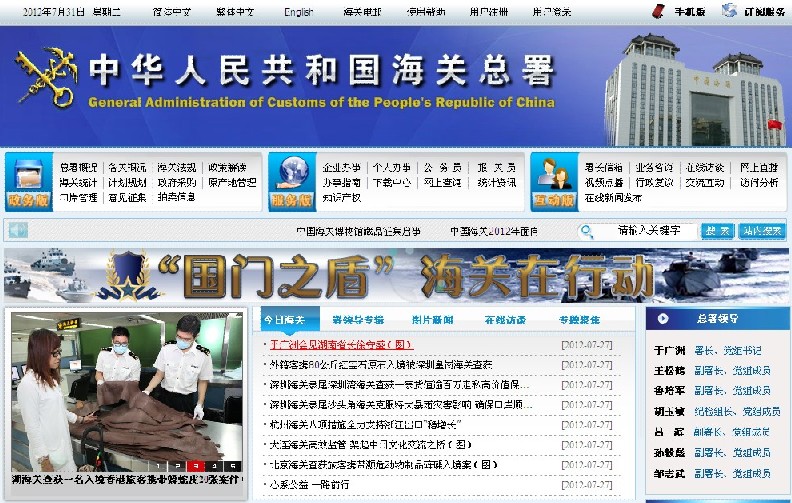
Task: Open 网上查询 in the 服务版 menu
Action: [442, 182]
